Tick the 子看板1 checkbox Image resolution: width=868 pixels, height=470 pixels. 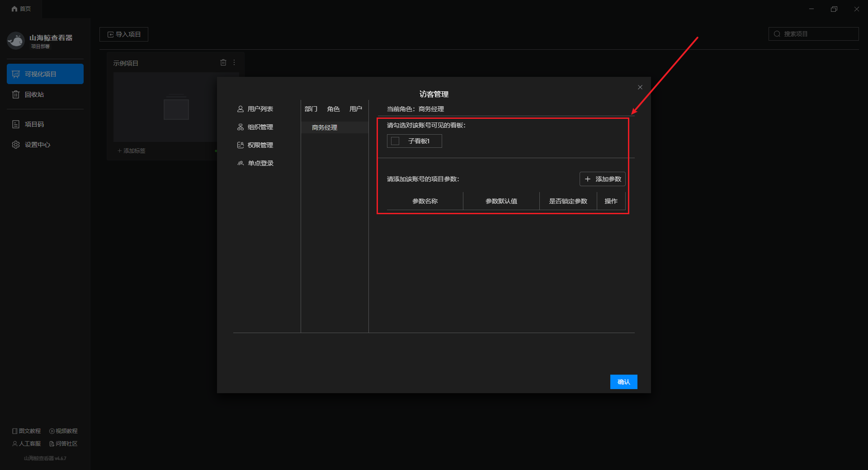[x=395, y=141]
